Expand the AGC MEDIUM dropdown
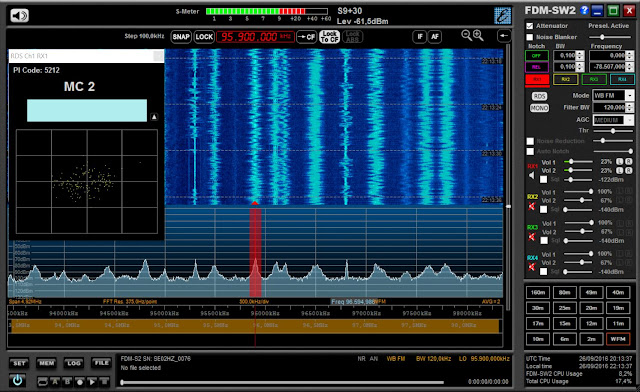The width and height of the screenshot is (640, 392). [613, 120]
